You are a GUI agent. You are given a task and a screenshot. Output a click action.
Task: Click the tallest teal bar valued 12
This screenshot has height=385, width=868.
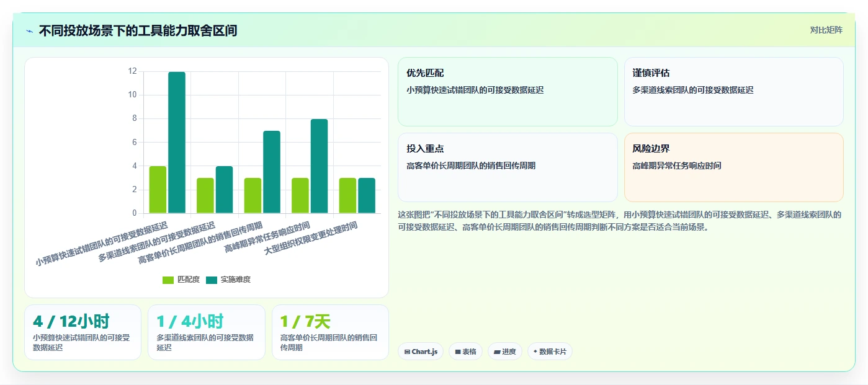coord(177,143)
